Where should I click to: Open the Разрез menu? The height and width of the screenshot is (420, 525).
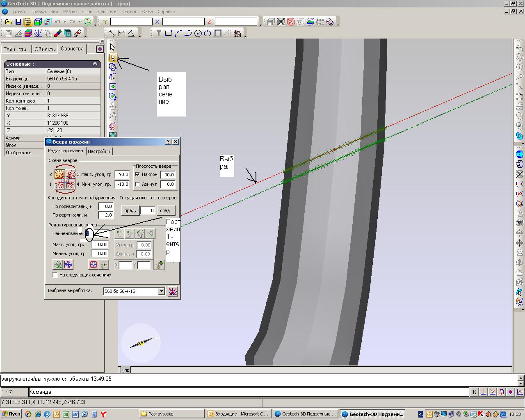[x=70, y=11]
